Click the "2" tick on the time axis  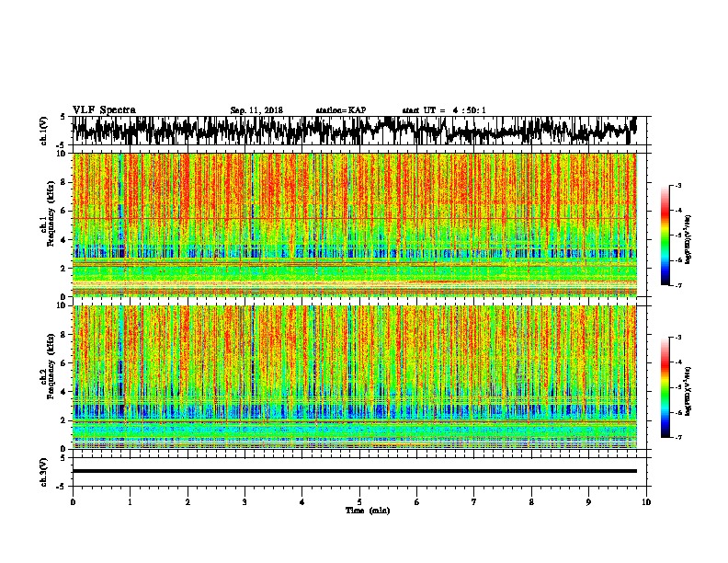pyautogui.click(x=188, y=502)
